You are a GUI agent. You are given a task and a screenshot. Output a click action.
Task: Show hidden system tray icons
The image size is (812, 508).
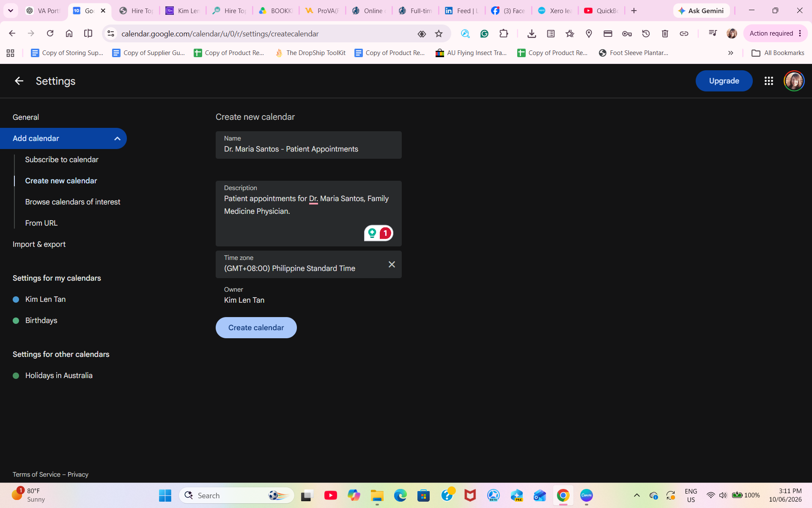[636, 495]
